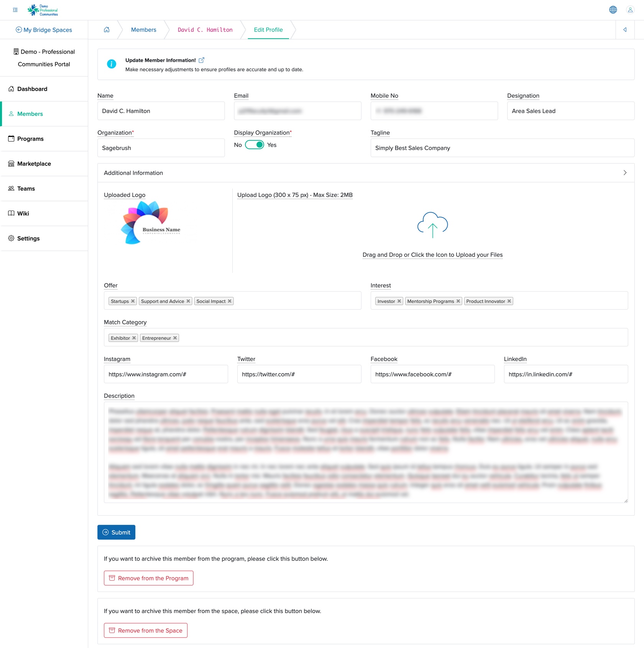This screenshot has width=644, height=648.
Task: Click the Demo Professional Communities logo
Action: (43, 10)
